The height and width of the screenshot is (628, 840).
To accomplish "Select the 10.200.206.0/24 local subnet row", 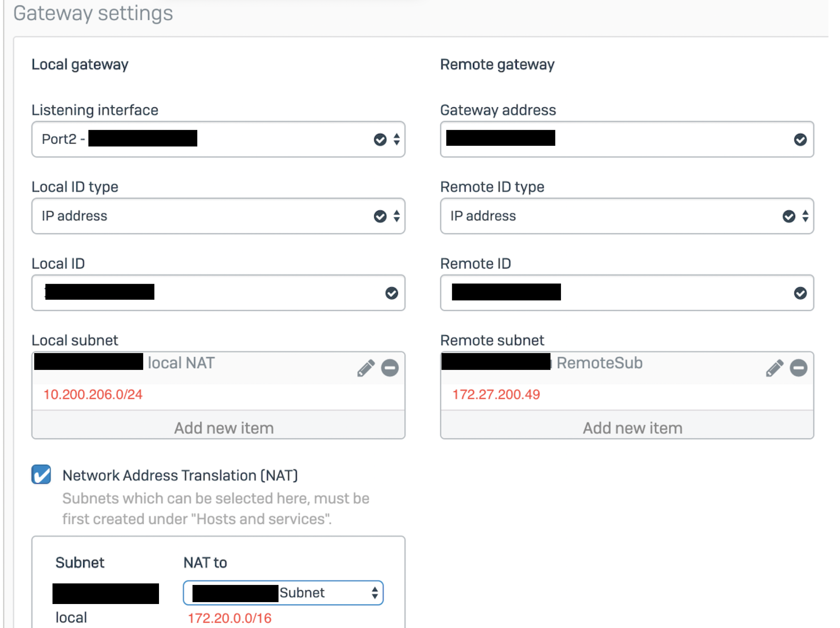I will (93, 395).
